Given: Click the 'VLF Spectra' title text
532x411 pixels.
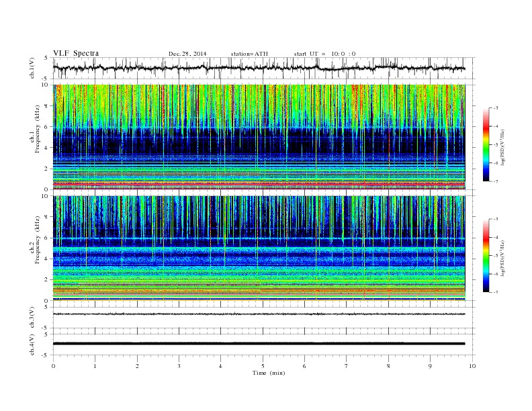Looking at the screenshot, I should 76,53.
